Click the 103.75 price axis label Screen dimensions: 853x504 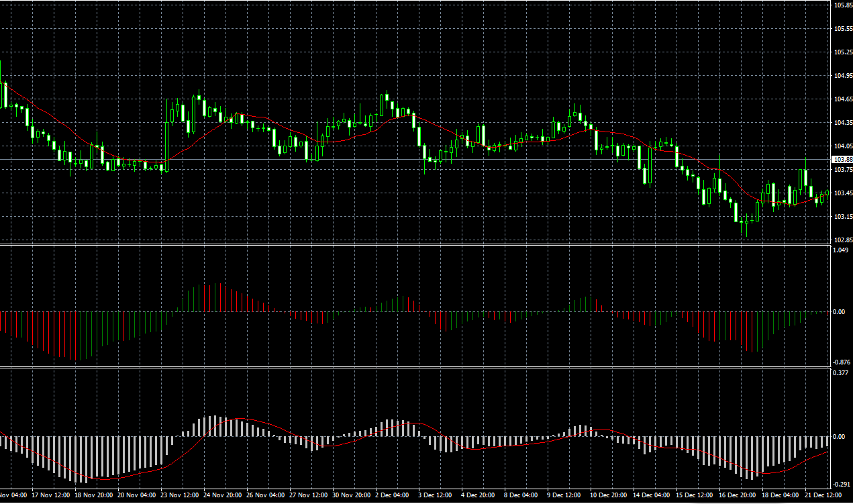843,170
